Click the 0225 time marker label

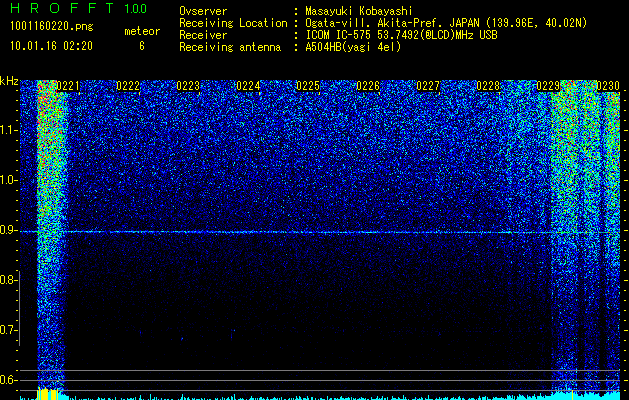tap(308, 86)
